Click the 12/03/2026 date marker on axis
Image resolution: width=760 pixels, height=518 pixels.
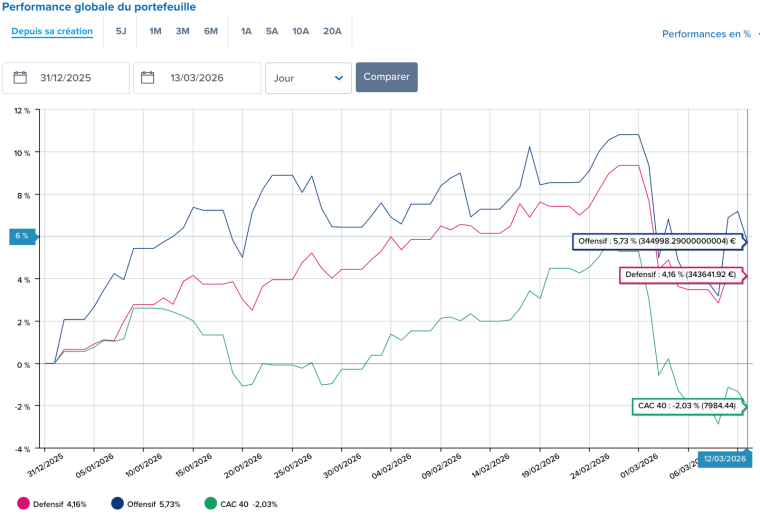(722, 459)
